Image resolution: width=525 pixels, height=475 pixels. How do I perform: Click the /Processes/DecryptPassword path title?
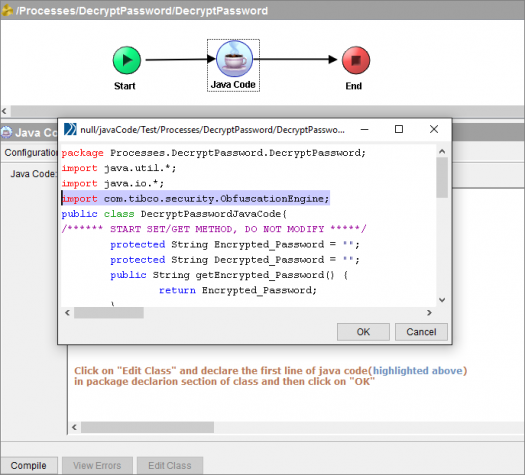coord(142,11)
